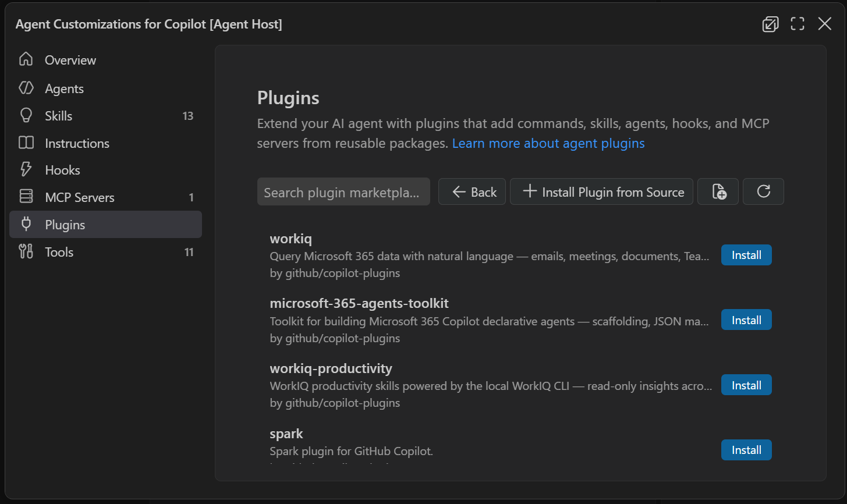
Task: Click the Tools wrench icon
Action: (26, 251)
